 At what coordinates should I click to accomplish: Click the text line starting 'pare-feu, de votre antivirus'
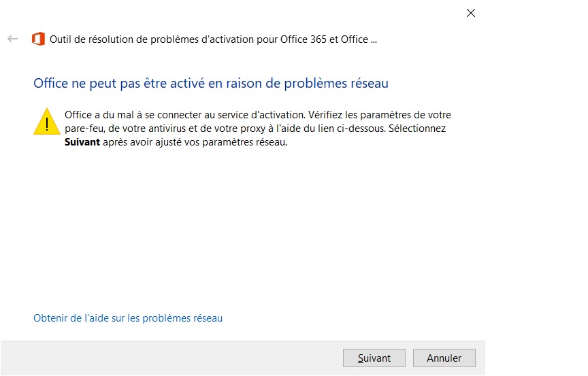coord(255,129)
